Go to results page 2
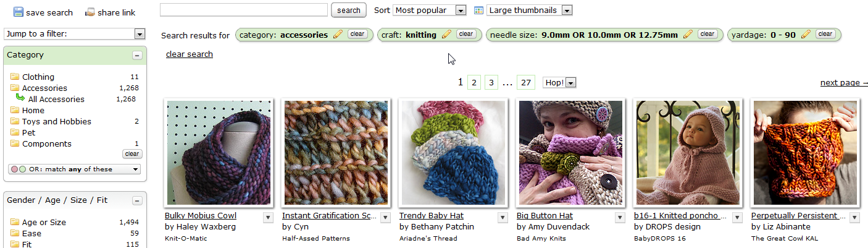868x248 pixels. coord(474,82)
